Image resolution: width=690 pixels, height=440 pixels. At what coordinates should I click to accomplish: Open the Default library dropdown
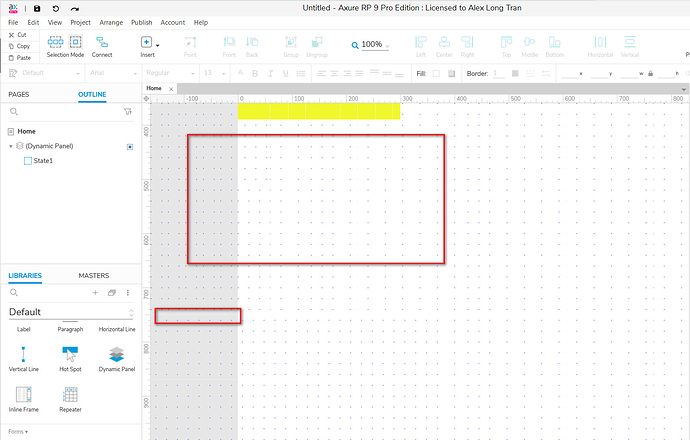pyautogui.click(x=131, y=313)
